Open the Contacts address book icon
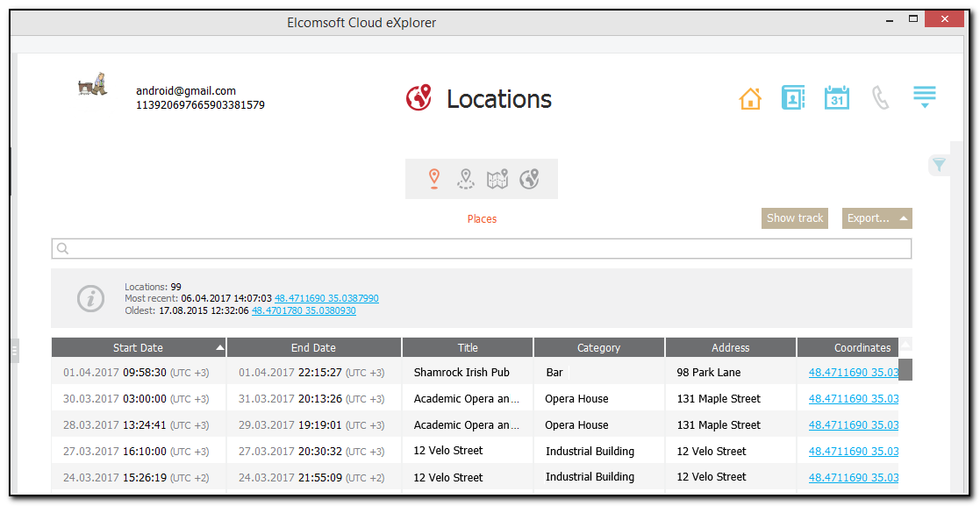980x506 pixels. tap(793, 97)
